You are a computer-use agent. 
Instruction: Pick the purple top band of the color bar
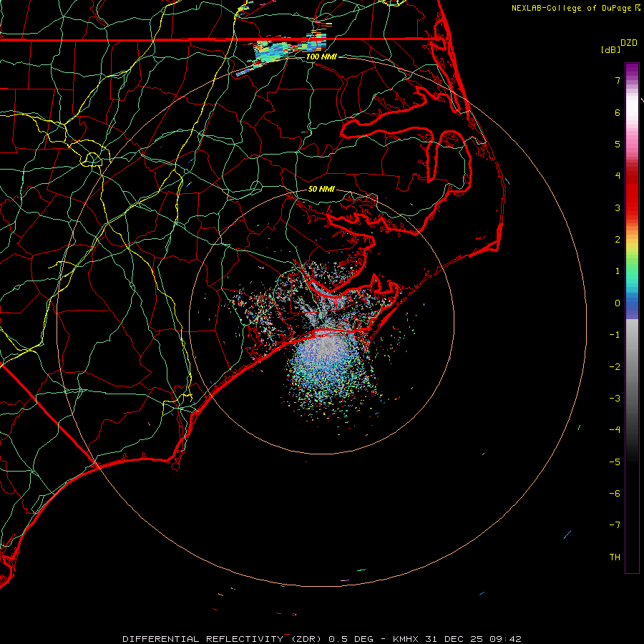(632, 70)
